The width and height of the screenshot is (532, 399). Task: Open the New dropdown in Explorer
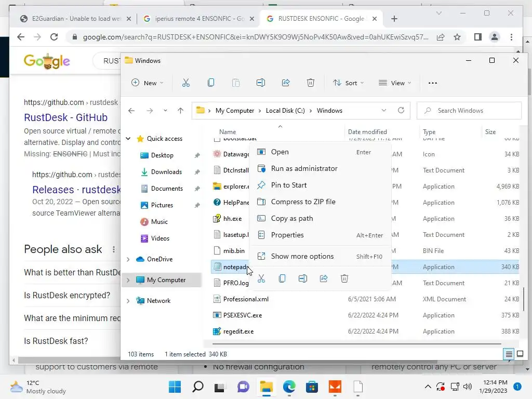pyautogui.click(x=147, y=83)
